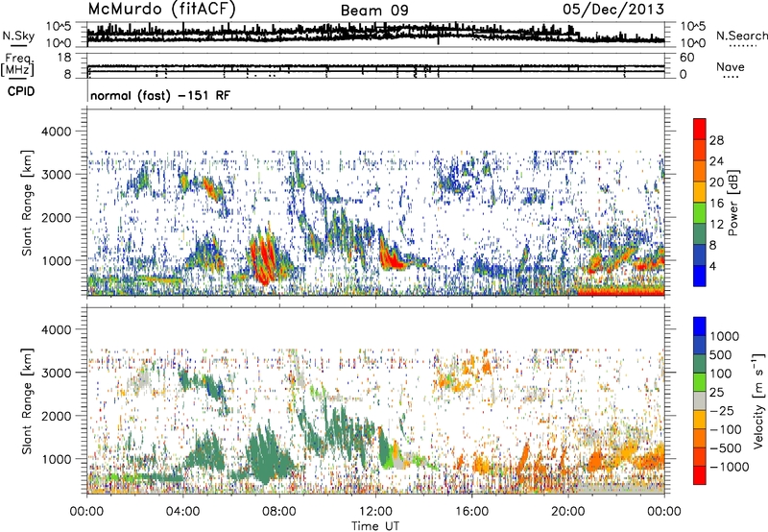Image resolution: width=768 pixels, height=532 pixels.
Task: Click the '18' frequency axis tick
Action: click(x=63, y=58)
